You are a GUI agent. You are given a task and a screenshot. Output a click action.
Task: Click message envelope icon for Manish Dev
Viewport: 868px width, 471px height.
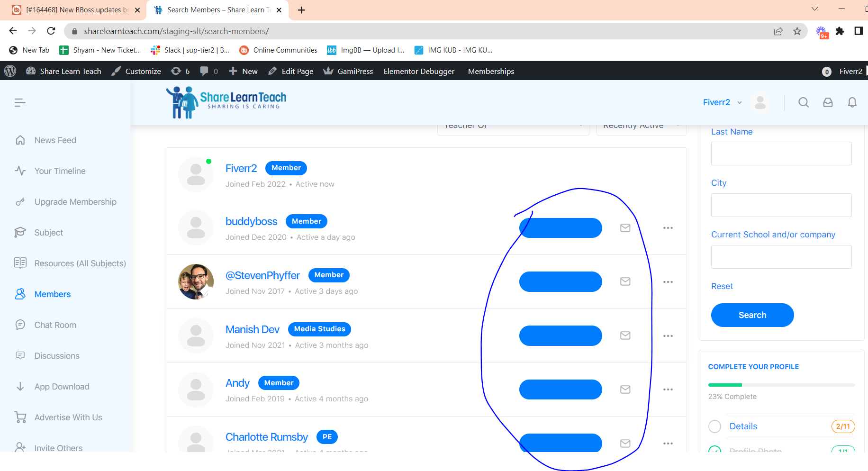[x=625, y=335]
